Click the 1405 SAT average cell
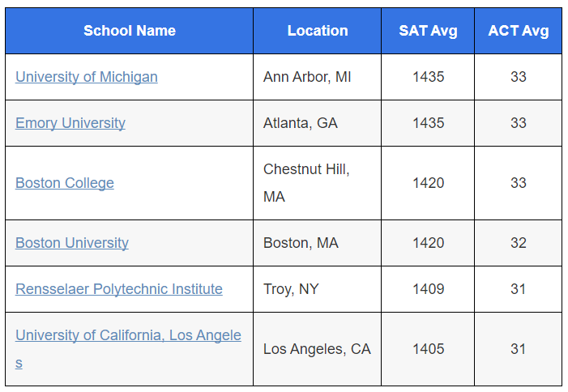Image resolution: width=568 pixels, height=392 pixels. (428, 349)
